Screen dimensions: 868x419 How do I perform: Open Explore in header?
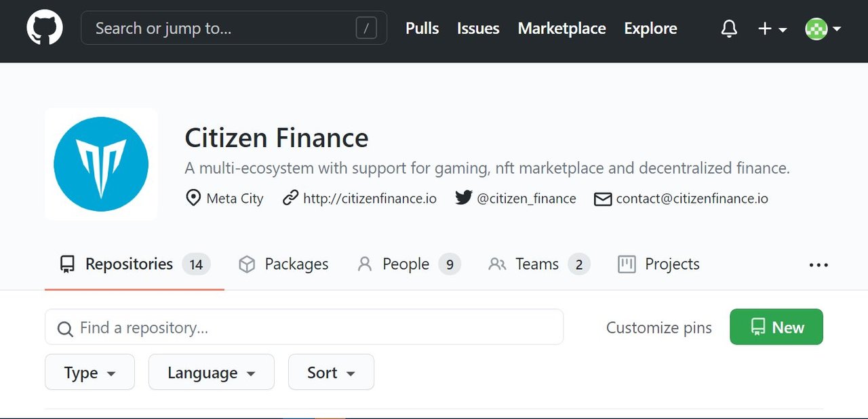tap(650, 28)
